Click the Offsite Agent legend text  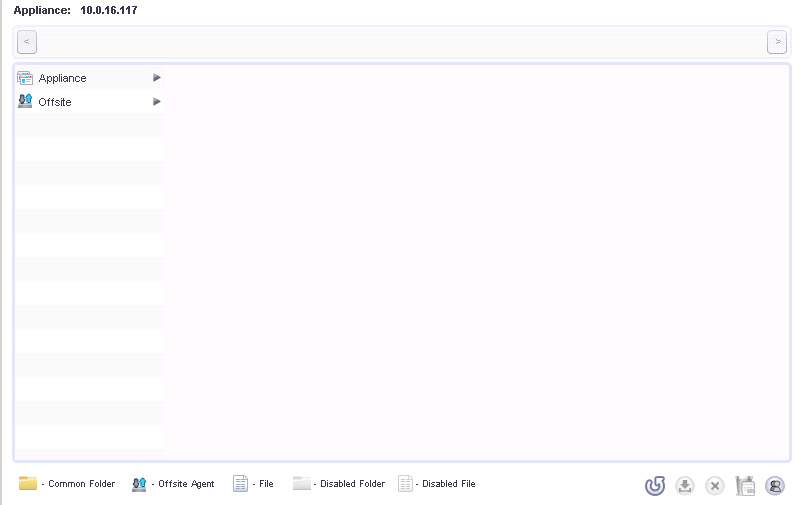point(186,484)
